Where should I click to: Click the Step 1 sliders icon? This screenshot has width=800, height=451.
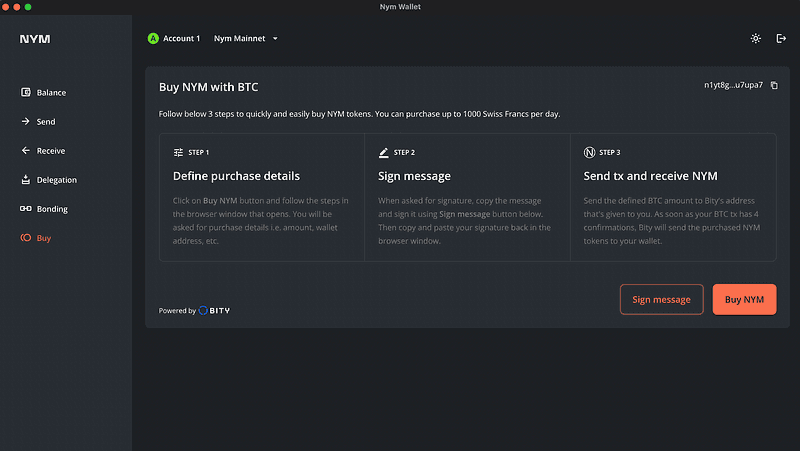178,152
